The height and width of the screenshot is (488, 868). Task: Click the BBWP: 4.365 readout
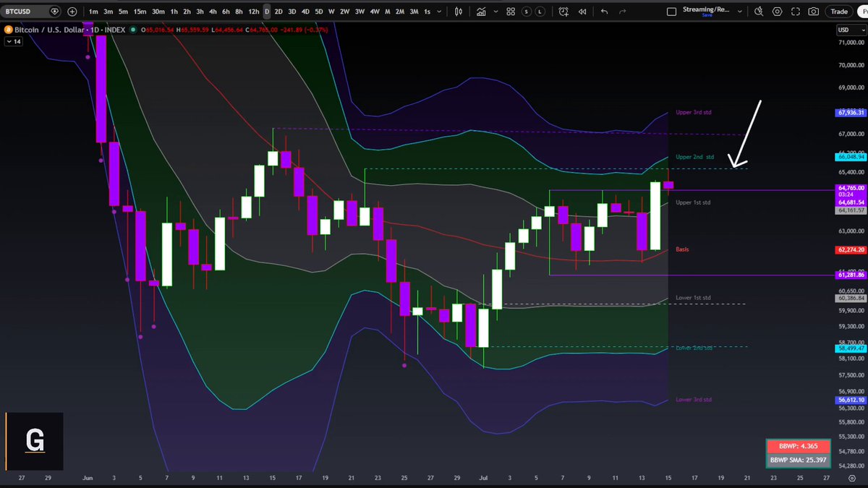click(797, 446)
